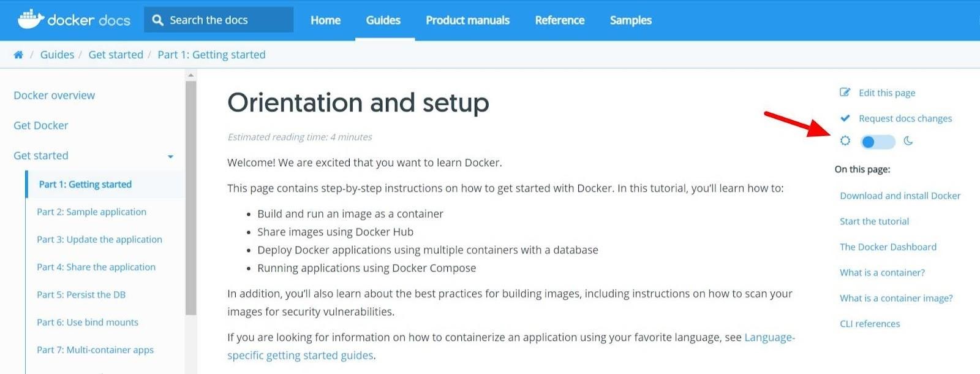The image size is (980, 374).
Task: Open the Guides tab
Action: 383,20
